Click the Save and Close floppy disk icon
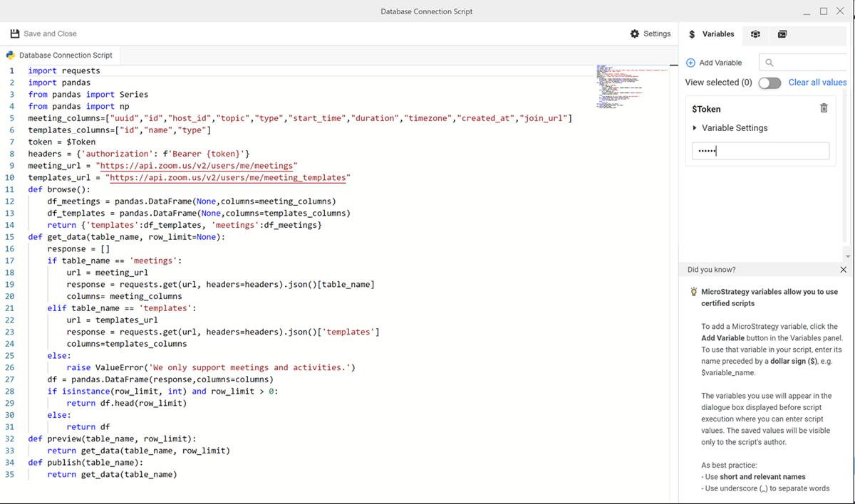 click(15, 33)
